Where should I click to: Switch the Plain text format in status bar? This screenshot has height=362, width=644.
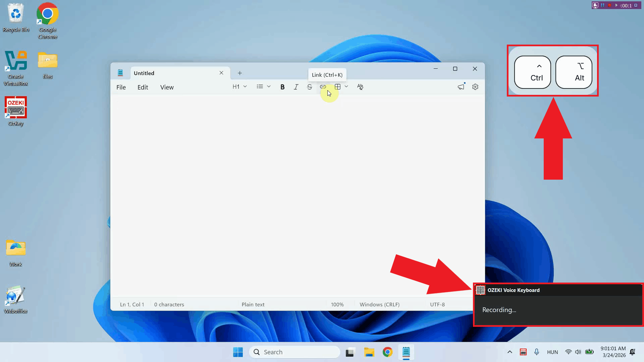[x=253, y=304]
